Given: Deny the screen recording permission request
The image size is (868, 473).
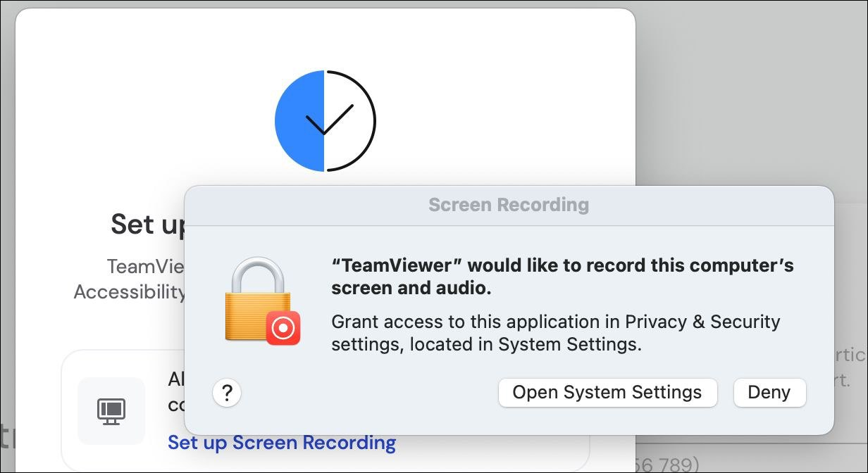Looking at the screenshot, I should (x=769, y=393).
